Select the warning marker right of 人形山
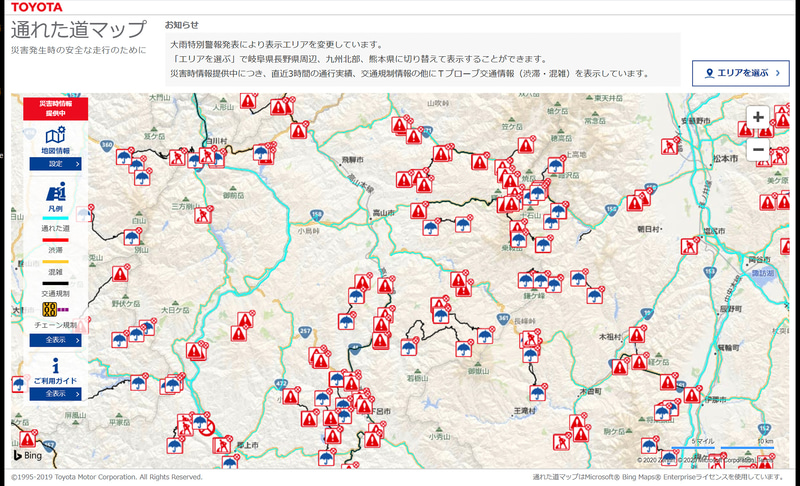This screenshot has height=486, width=800. (248, 101)
